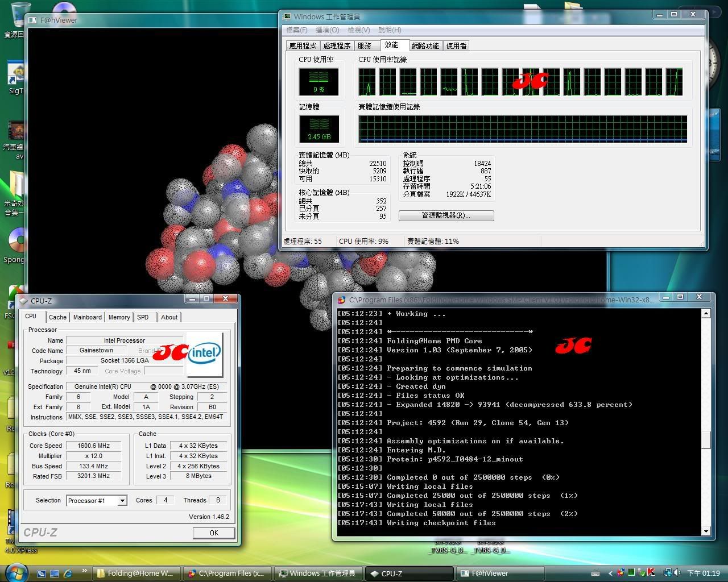
Task: Show hidden system tray icons
Action: 610,573
